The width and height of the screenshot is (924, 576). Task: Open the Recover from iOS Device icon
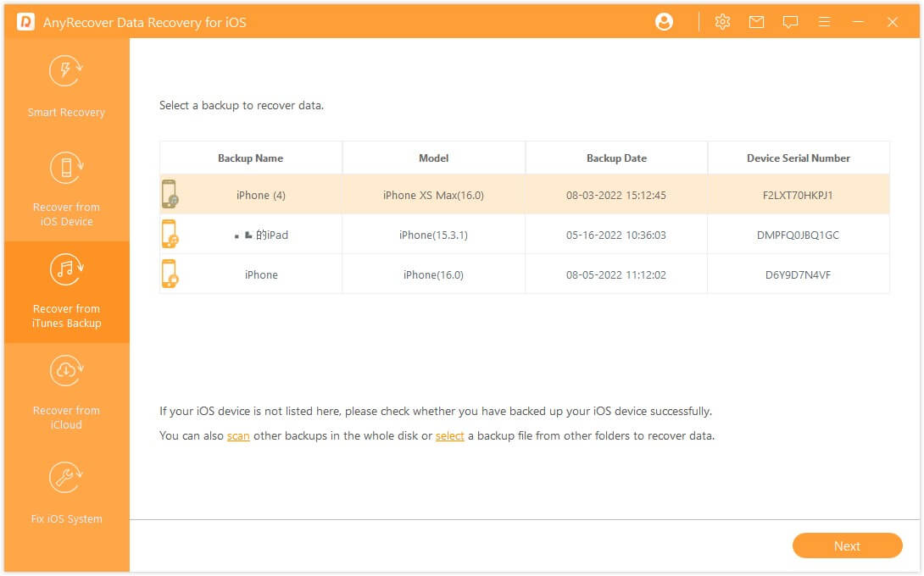coord(65,168)
